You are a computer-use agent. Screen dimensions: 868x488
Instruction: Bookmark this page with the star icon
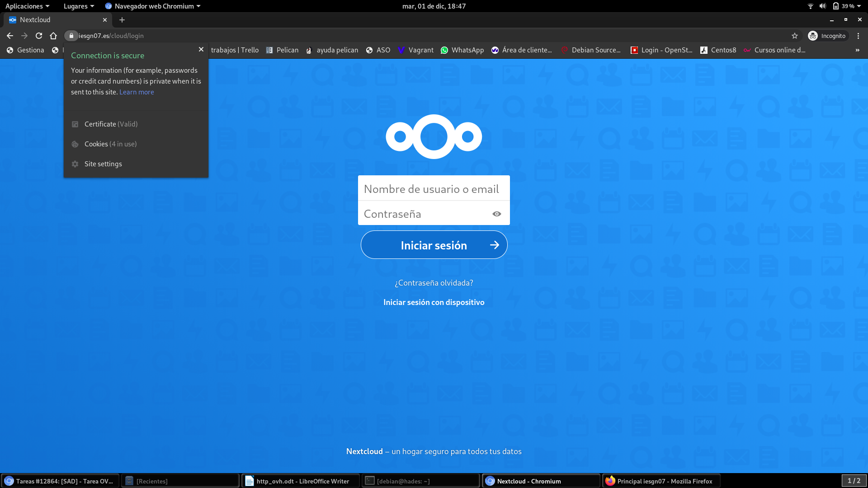[x=795, y=36]
